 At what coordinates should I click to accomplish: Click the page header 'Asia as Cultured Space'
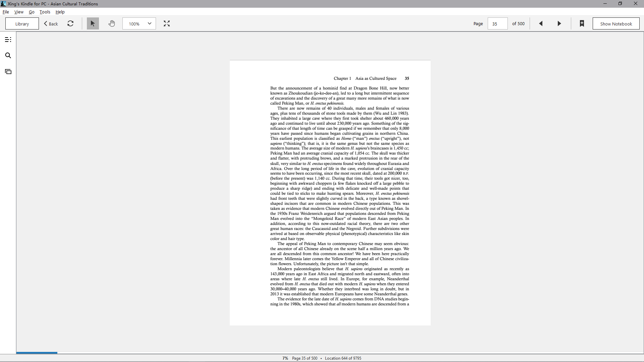pos(376,78)
